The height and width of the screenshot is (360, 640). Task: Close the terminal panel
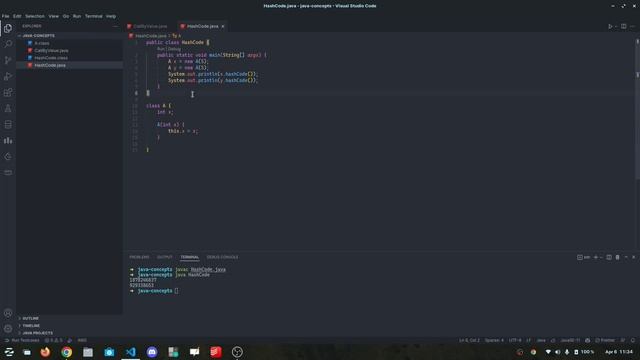[x=634, y=257]
